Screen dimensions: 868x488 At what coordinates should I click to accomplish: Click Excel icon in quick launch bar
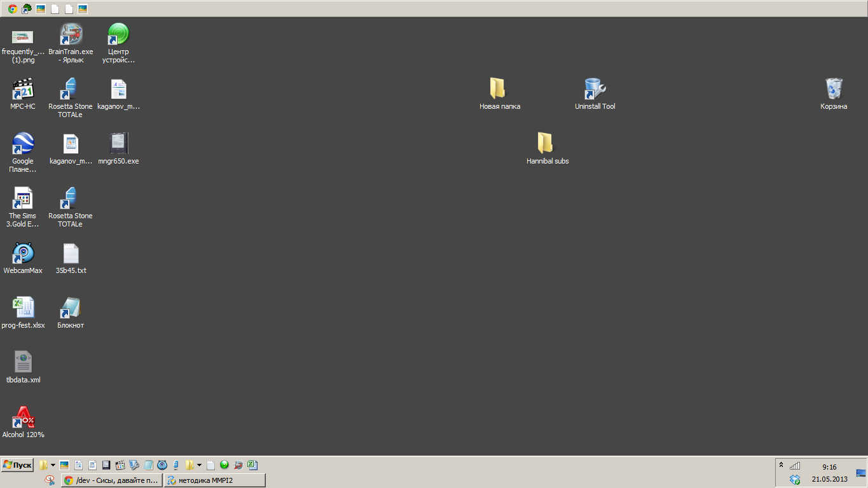(252, 465)
